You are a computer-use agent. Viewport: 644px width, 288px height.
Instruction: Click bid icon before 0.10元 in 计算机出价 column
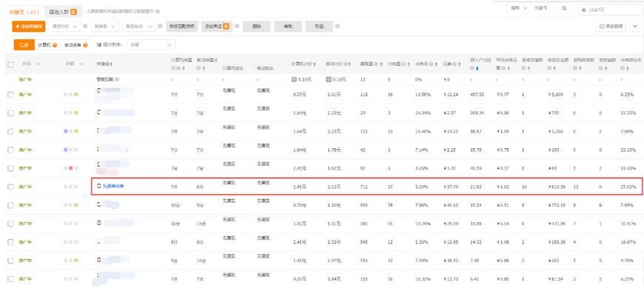(294, 79)
